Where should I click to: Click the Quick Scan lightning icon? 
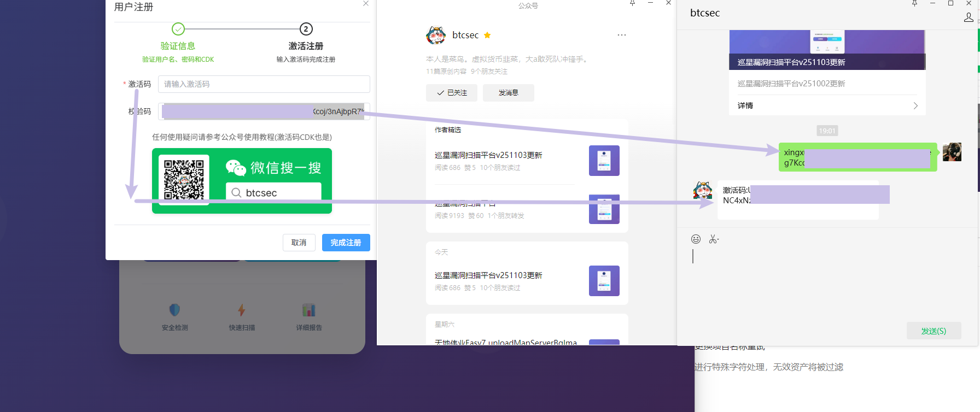point(242,310)
